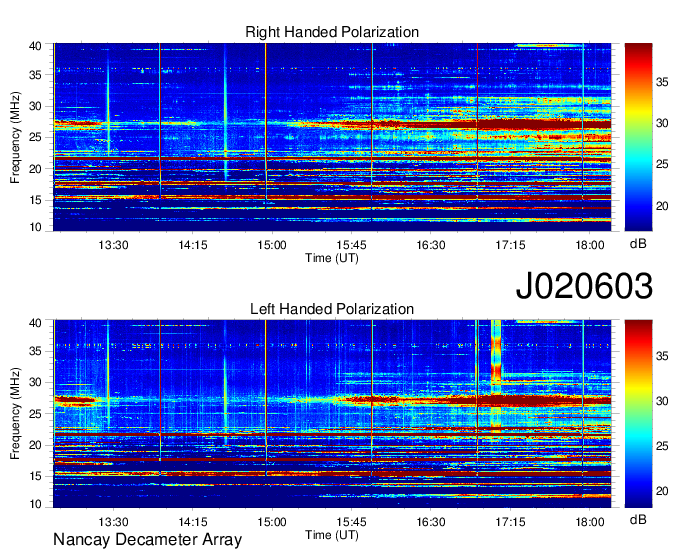The height and width of the screenshot is (552, 680).
Task: Click the Right Handed Polarization title
Action: click(x=332, y=32)
